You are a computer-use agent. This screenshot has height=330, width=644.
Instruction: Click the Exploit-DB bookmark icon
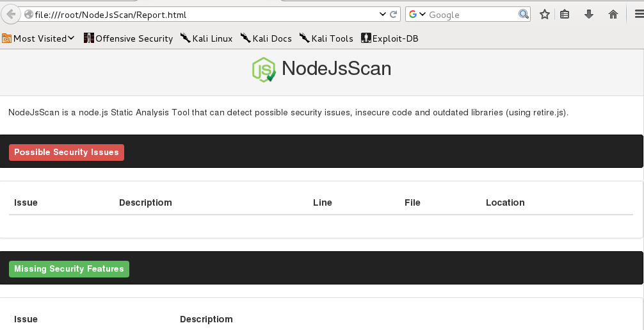[x=366, y=38]
